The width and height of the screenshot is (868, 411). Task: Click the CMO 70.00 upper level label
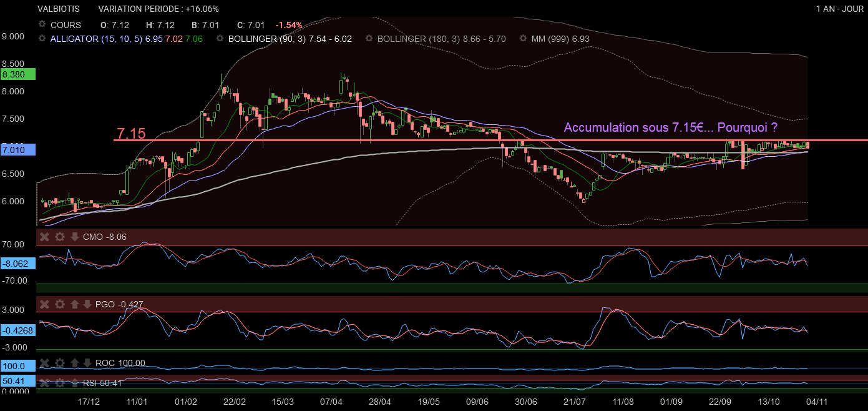[13, 244]
